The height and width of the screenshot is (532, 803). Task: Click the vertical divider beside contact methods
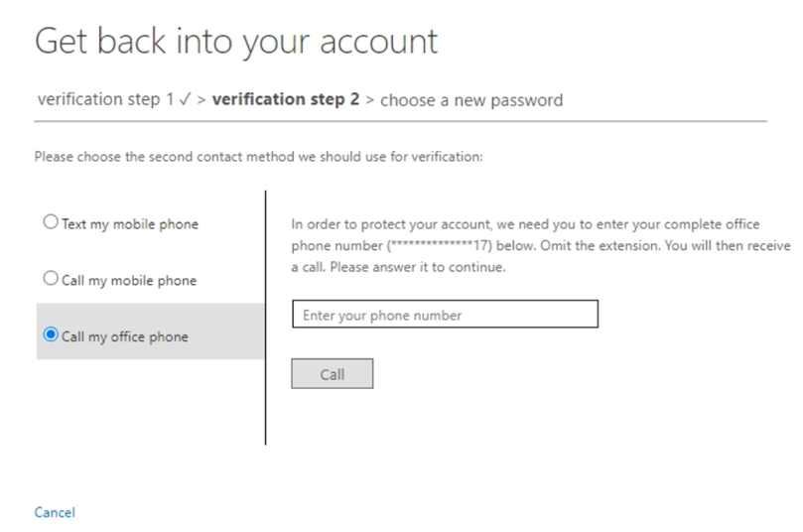(x=266, y=318)
